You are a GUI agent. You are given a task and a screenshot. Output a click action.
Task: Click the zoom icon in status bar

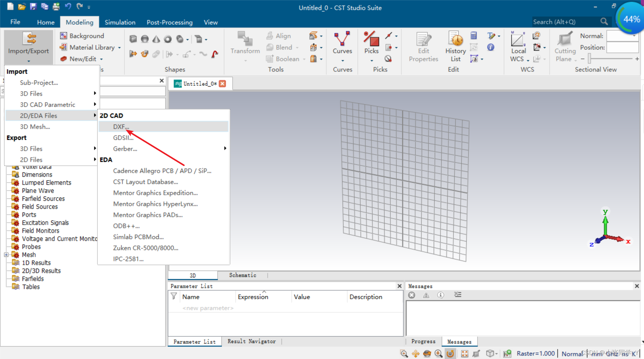[404, 353]
